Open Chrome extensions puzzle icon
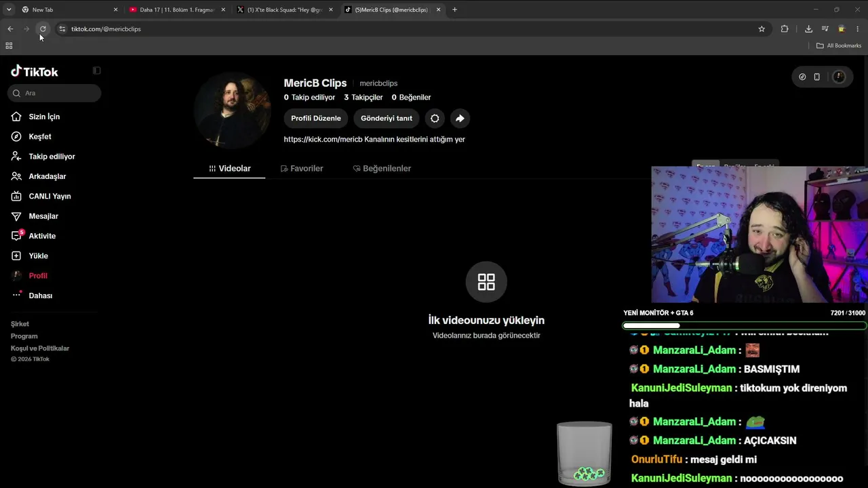868x488 pixels. pyautogui.click(x=785, y=29)
